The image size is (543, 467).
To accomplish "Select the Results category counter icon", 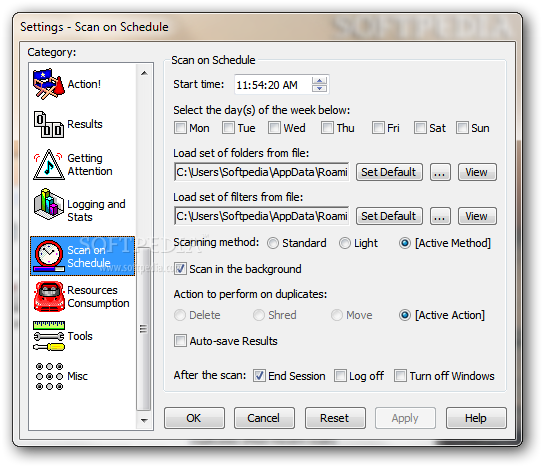I will (x=48, y=124).
